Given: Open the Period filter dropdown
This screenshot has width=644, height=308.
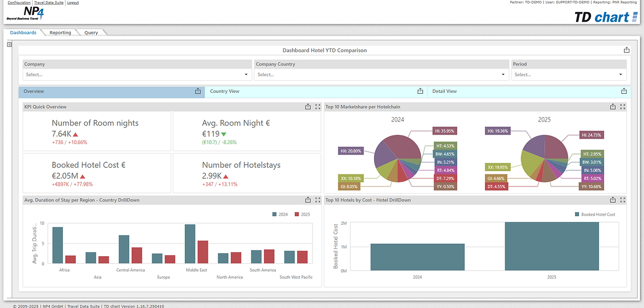Looking at the screenshot, I should pyautogui.click(x=569, y=75).
